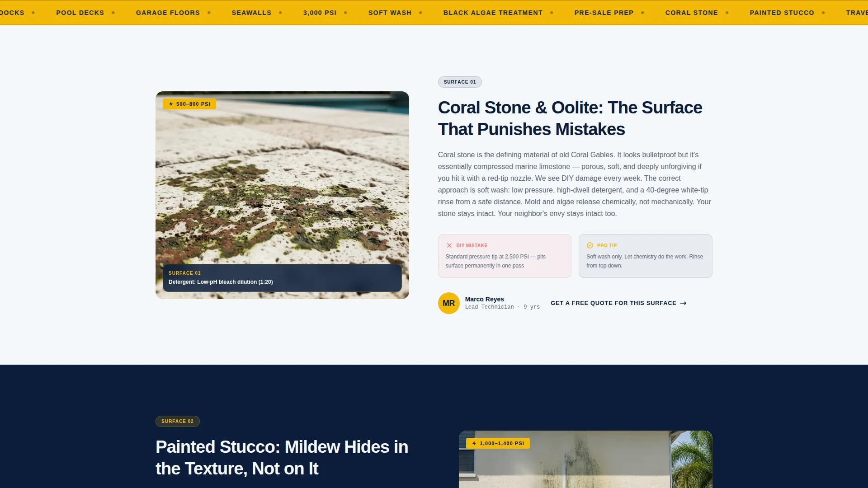Click Soft Wash in the ticker

pos(390,13)
